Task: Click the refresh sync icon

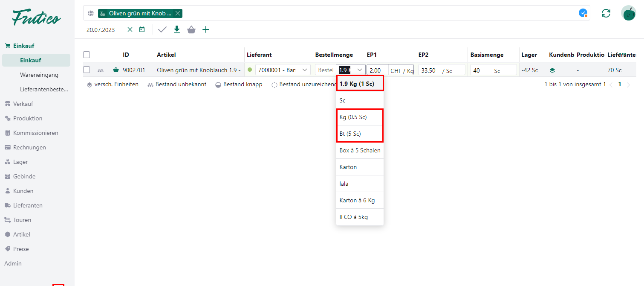Action: (606, 13)
